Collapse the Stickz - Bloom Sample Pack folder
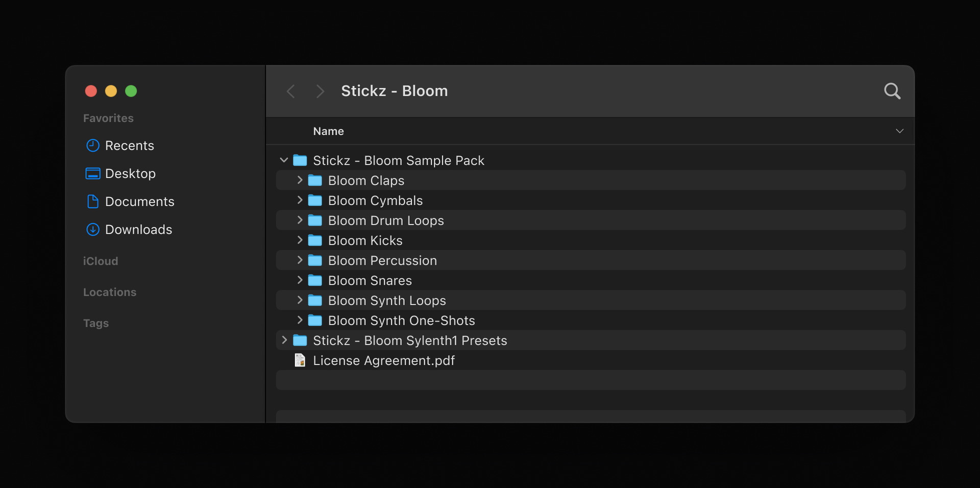The width and height of the screenshot is (980, 488). tap(284, 160)
